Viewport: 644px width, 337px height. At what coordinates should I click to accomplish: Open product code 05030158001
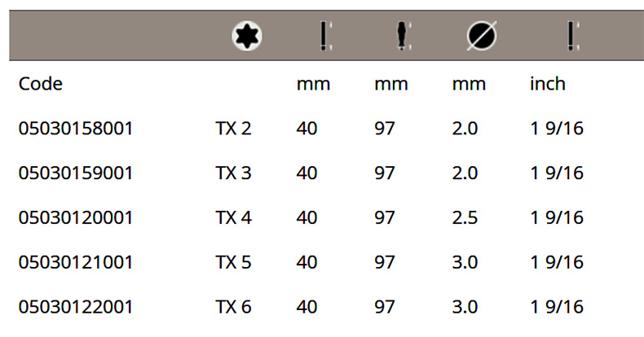(76, 129)
